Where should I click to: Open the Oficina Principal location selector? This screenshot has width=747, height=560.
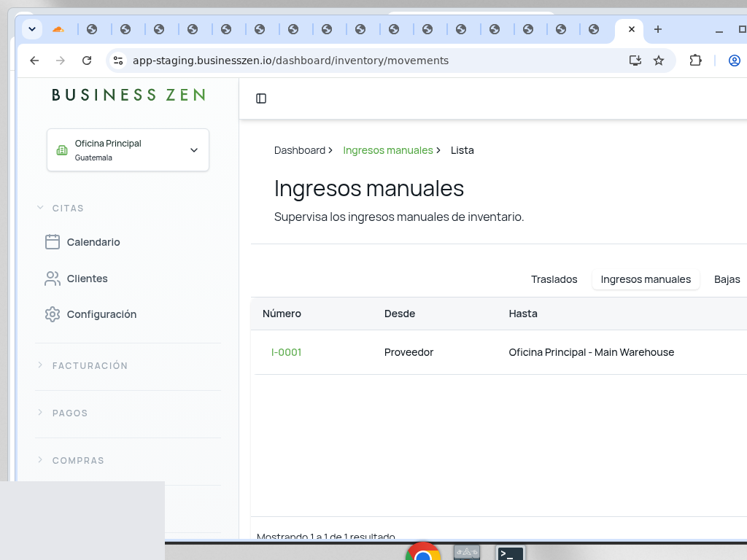pos(128,150)
